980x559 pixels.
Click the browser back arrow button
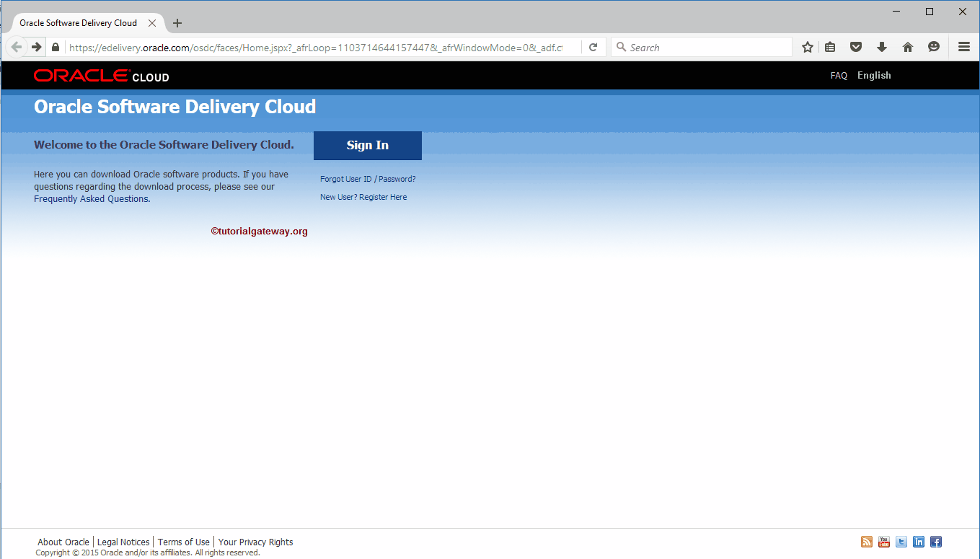click(x=16, y=47)
